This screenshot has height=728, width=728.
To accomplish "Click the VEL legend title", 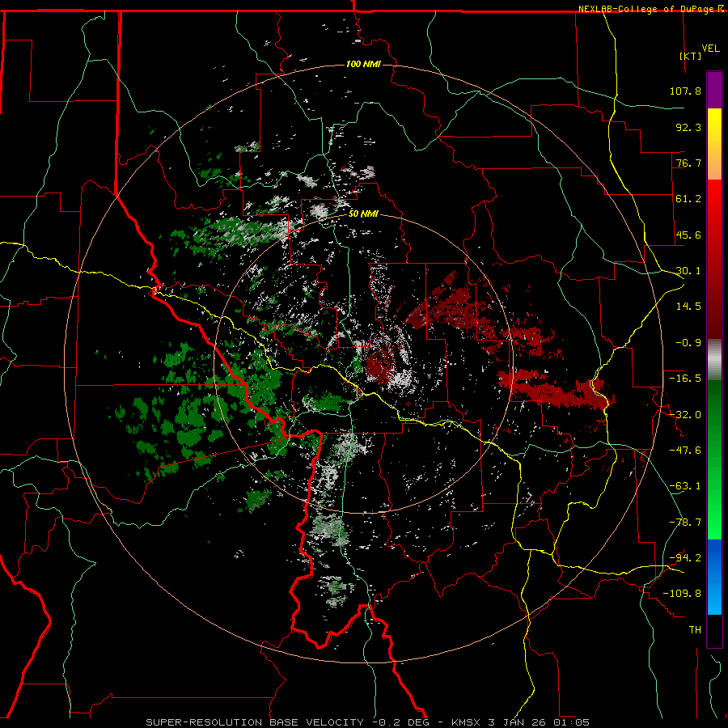I will (710, 49).
